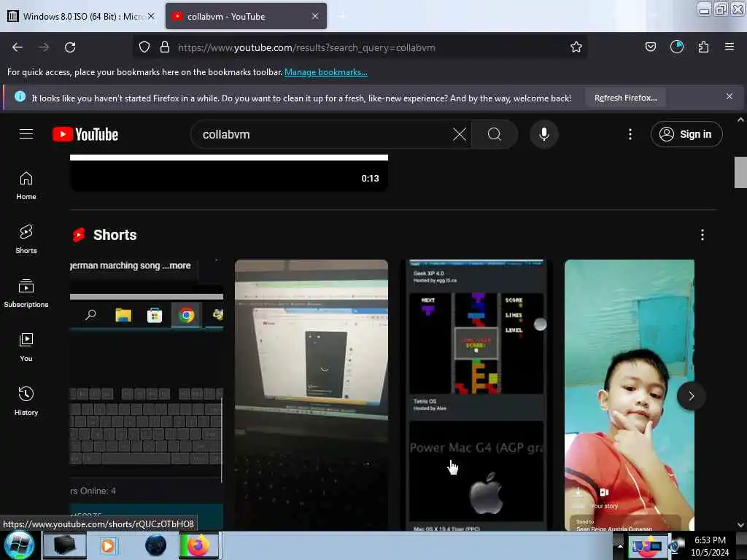Select the collabvm - YouTube tab
This screenshot has height=560, width=747.
[246, 17]
